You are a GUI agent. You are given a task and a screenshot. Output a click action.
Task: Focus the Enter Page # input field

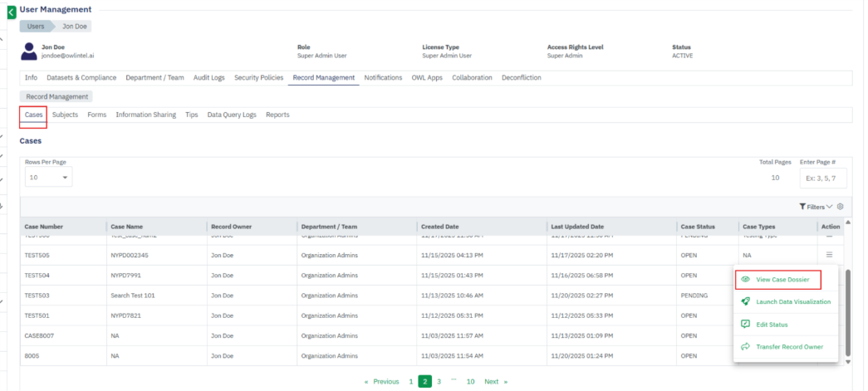[821, 178]
